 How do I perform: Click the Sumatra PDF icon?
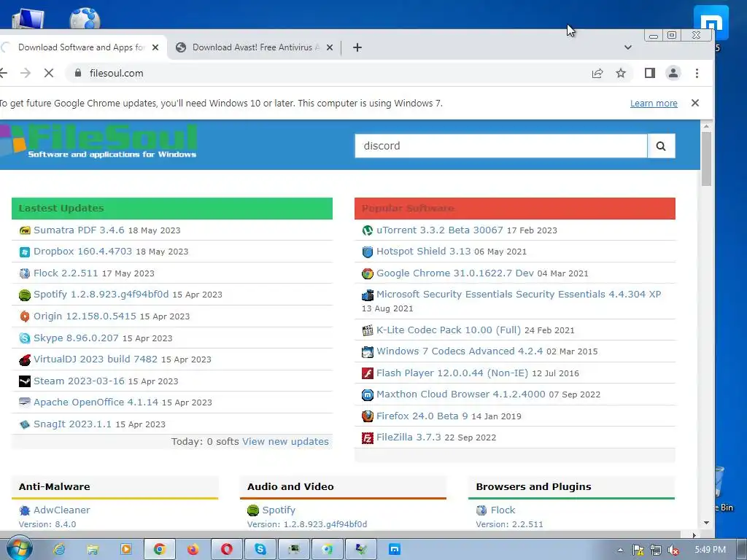click(25, 230)
